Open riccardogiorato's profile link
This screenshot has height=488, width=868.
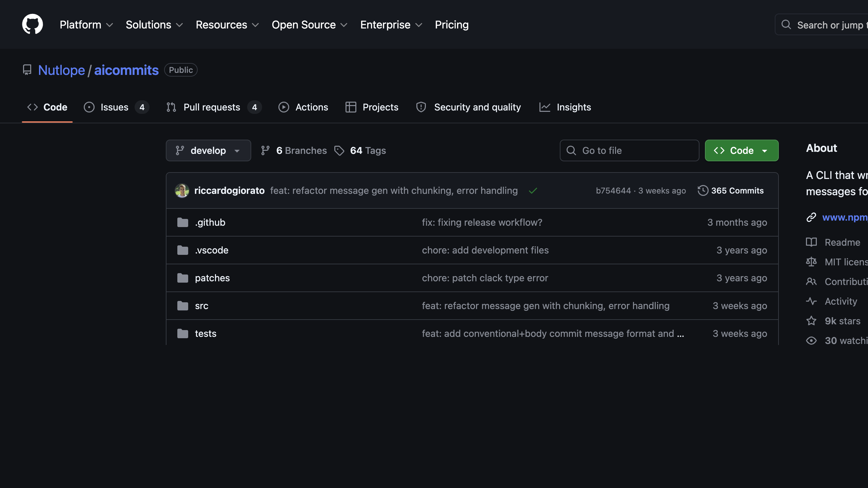coord(230,190)
